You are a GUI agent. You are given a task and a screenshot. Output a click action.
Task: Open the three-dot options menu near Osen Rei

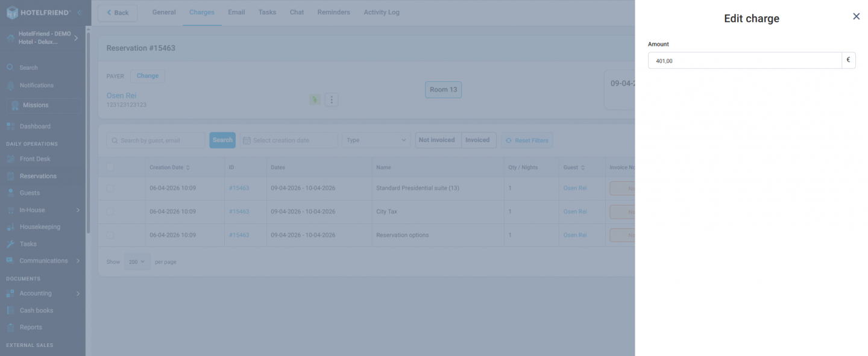click(331, 99)
